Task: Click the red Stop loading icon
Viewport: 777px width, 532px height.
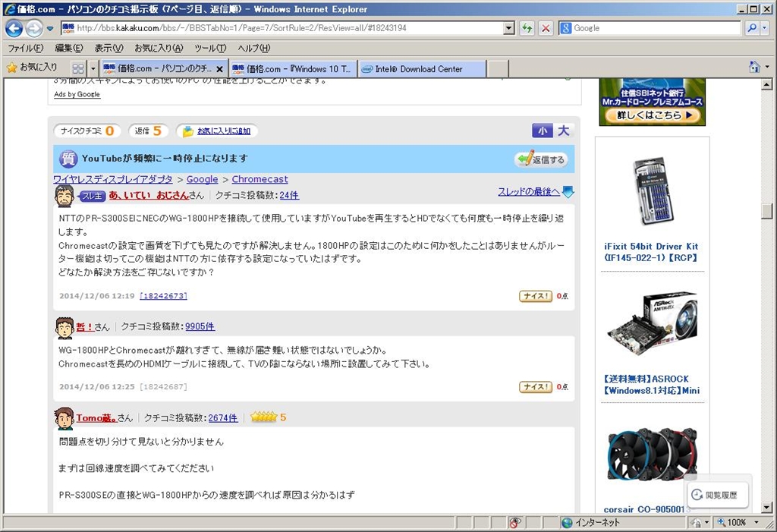Action: tap(546, 28)
